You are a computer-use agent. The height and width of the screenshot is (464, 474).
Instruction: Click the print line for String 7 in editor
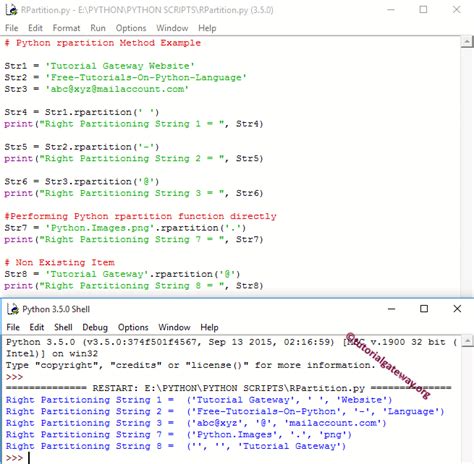(134, 239)
